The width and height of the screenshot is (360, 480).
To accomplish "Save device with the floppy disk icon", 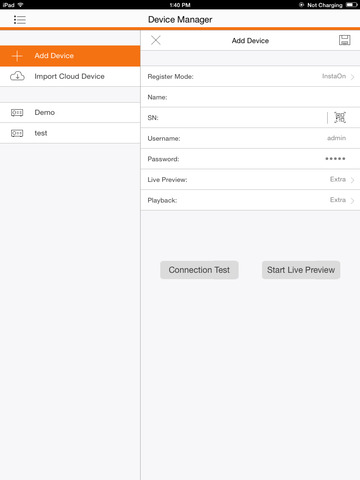I will [345, 40].
